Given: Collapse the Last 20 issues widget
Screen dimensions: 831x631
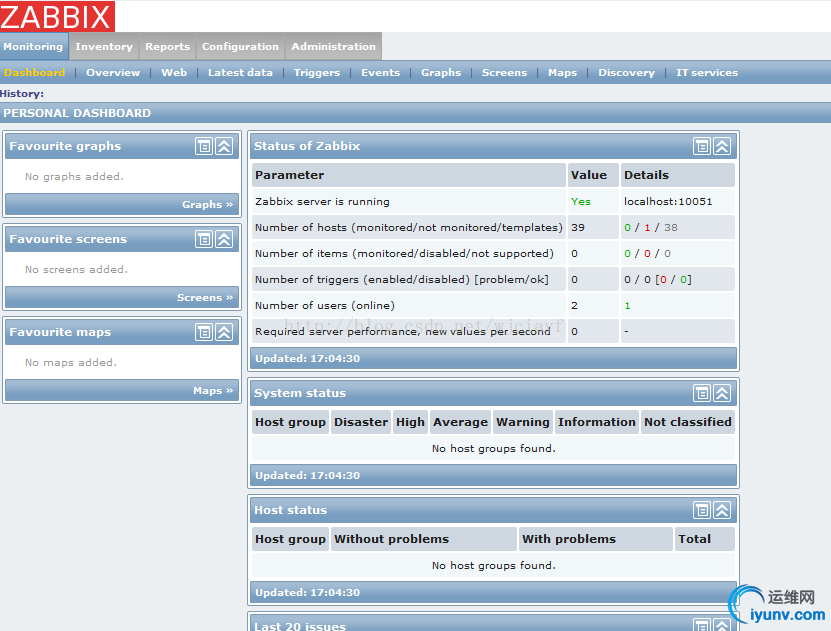Looking at the screenshot, I should click(x=722, y=625).
